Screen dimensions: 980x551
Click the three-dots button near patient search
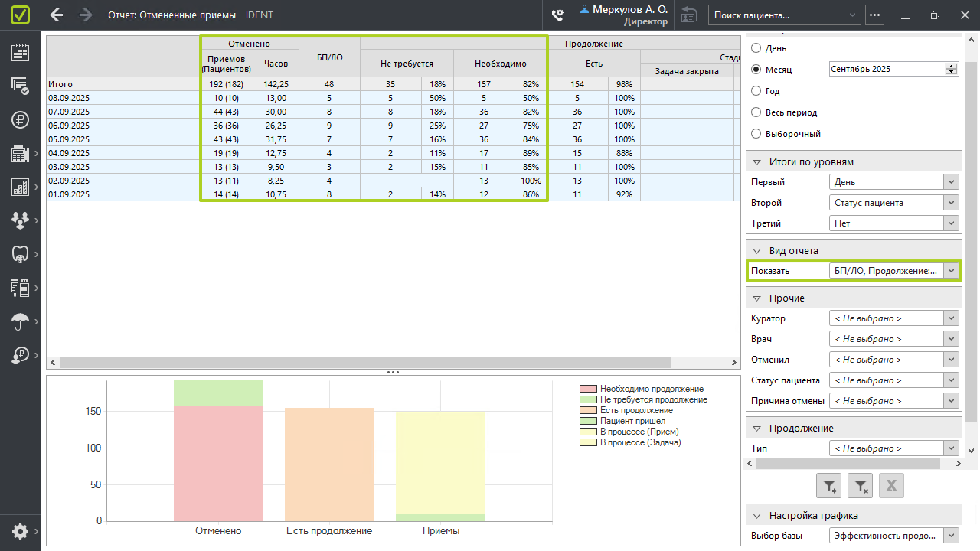pyautogui.click(x=874, y=15)
